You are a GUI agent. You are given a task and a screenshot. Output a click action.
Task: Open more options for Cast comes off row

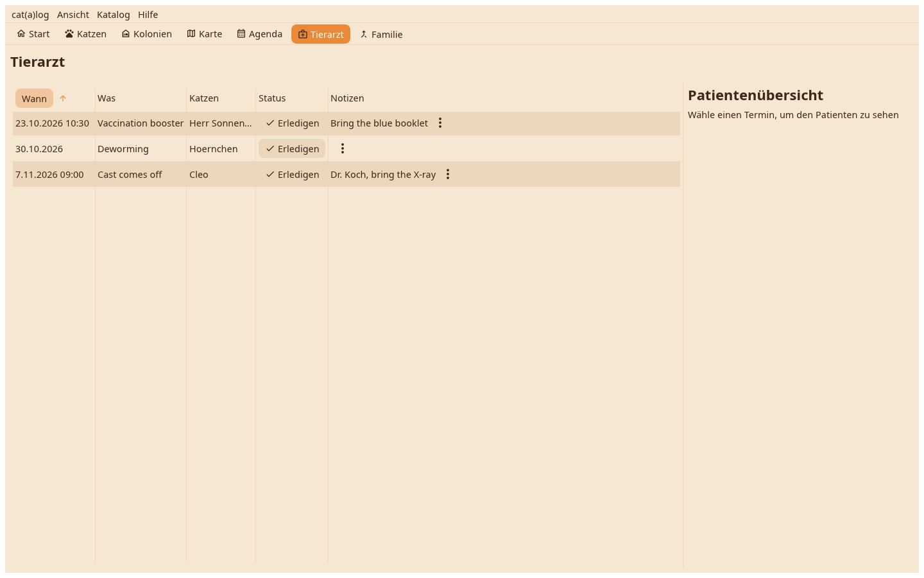pyautogui.click(x=448, y=174)
